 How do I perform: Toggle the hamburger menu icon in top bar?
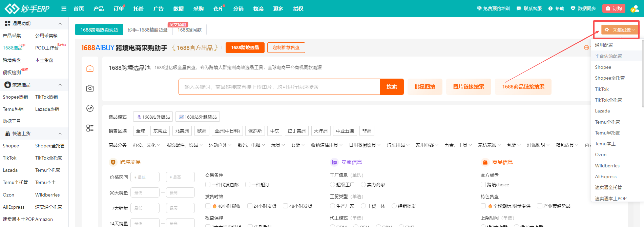click(x=64, y=8)
